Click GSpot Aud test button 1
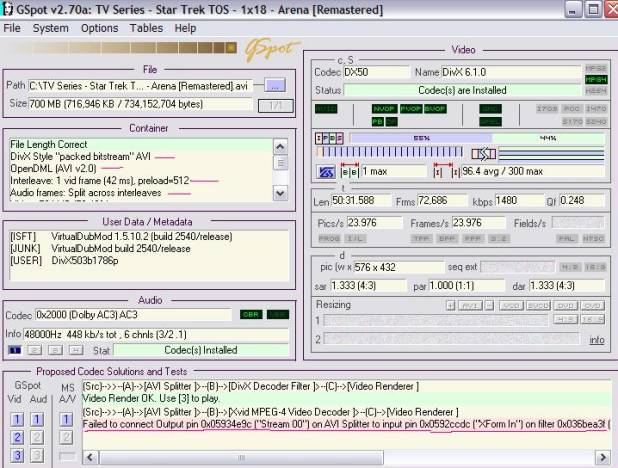This screenshot has width=618, height=468. point(37,419)
